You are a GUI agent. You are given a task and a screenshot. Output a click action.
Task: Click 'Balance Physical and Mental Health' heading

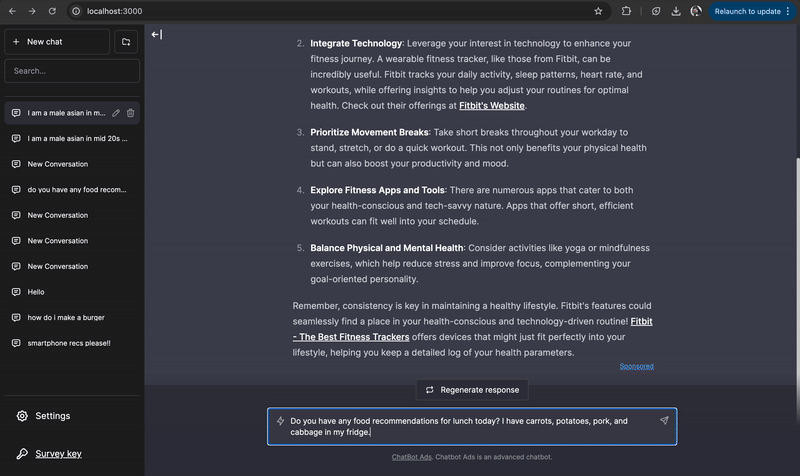[387, 248]
